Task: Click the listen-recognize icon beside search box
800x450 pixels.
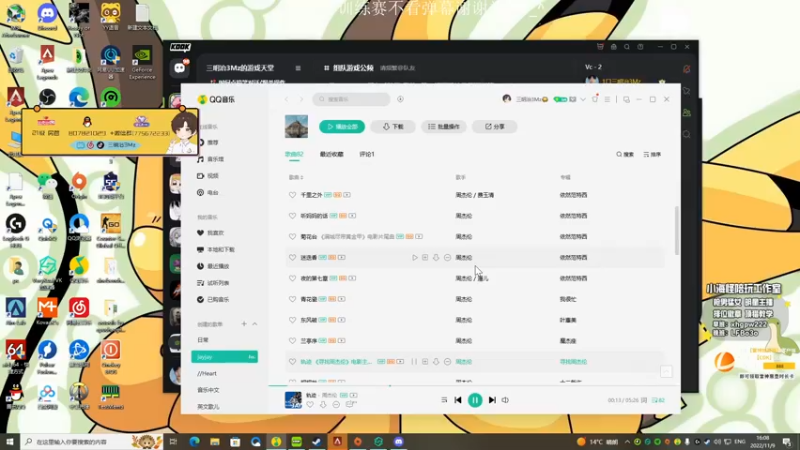Action: point(401,99)
